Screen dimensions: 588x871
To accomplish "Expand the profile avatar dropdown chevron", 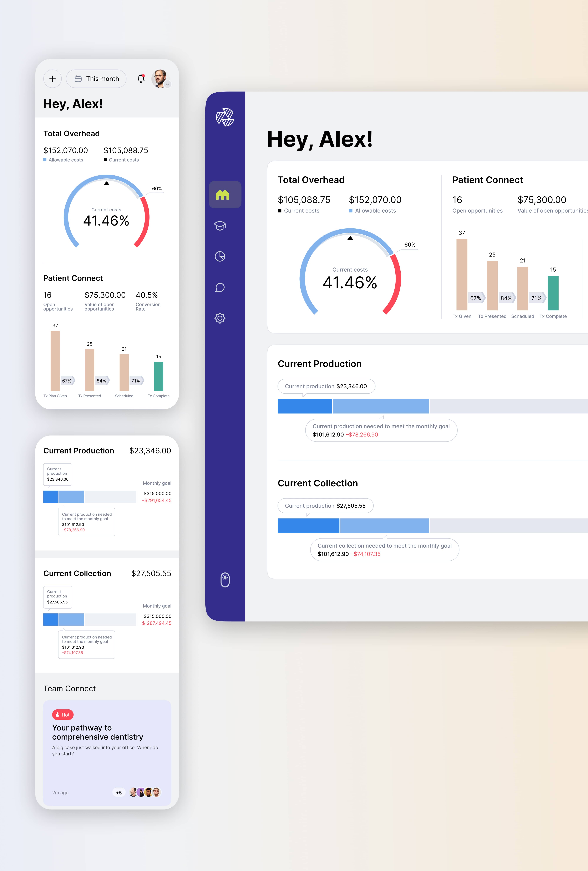I will point(168,84).
